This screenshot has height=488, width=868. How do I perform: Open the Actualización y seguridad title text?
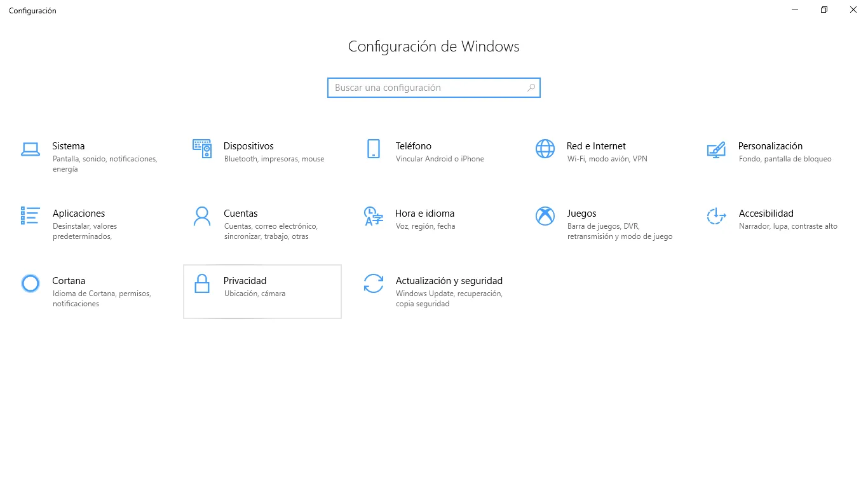point(449,281)
